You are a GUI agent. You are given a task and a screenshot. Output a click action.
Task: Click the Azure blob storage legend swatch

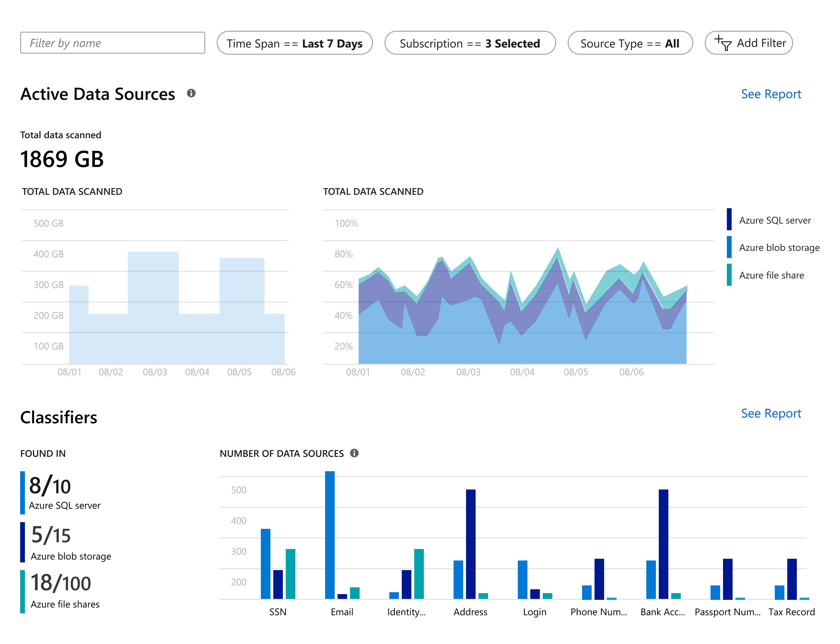coord(729,247)
